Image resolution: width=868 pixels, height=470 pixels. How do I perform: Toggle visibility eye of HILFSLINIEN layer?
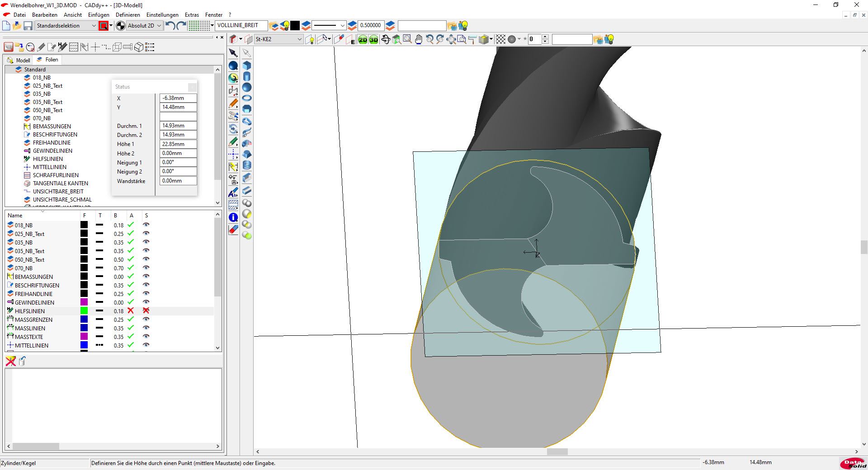pyautogui.click(x=146, y=311)
